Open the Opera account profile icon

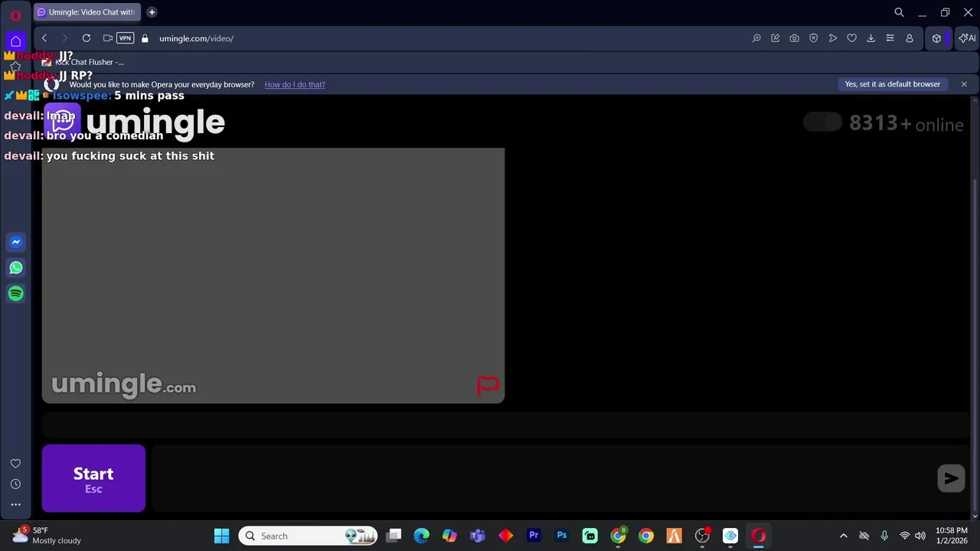(910, 38)
